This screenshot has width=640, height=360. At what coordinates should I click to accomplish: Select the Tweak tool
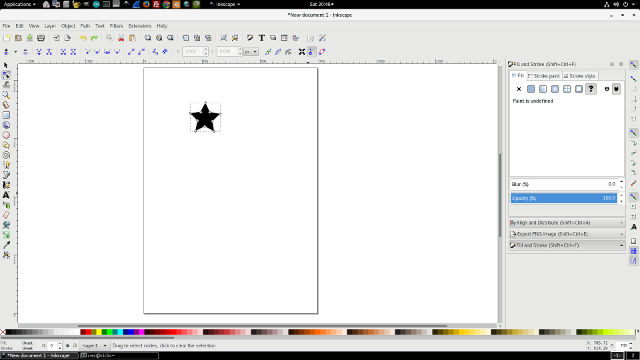(6, 85)
